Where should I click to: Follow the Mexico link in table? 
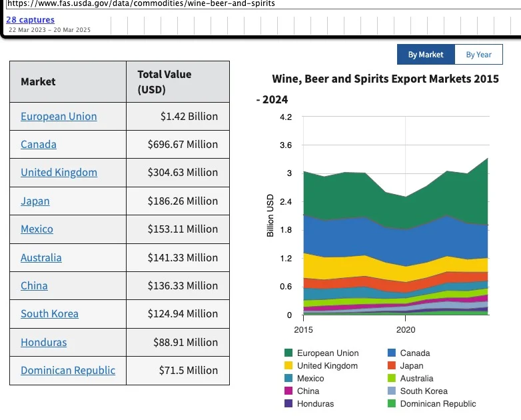[x=37, y=229]
